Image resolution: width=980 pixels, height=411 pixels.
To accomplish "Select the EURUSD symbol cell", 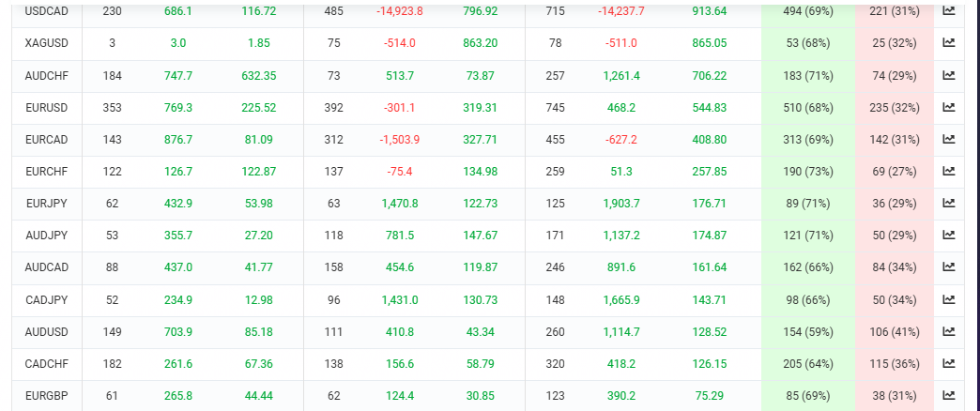I will (x=47, y=108).
